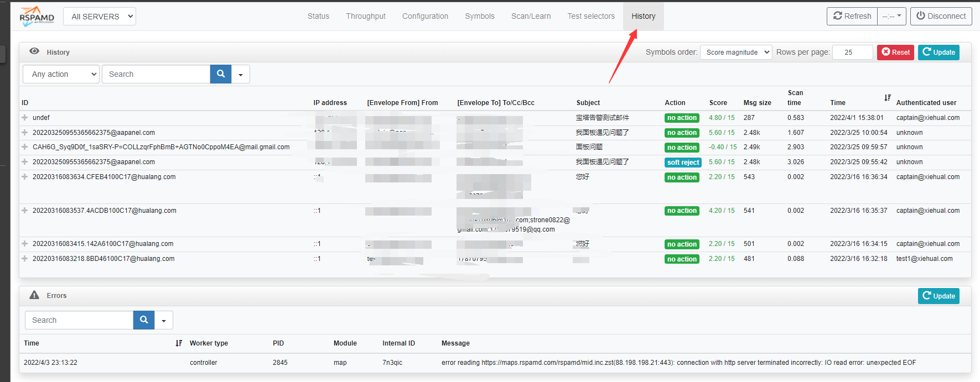Open the Scan/Learn tab

point(531,16)
